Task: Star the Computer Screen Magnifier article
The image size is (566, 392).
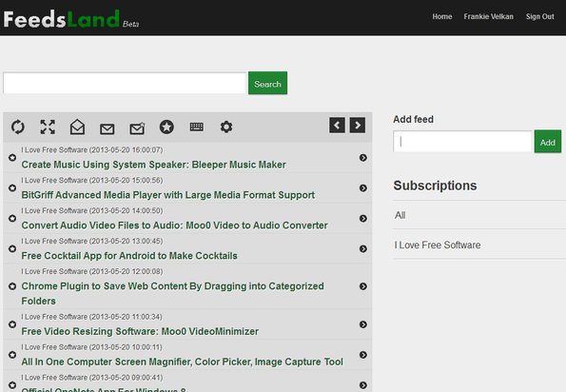Action: tap(12, 355)
